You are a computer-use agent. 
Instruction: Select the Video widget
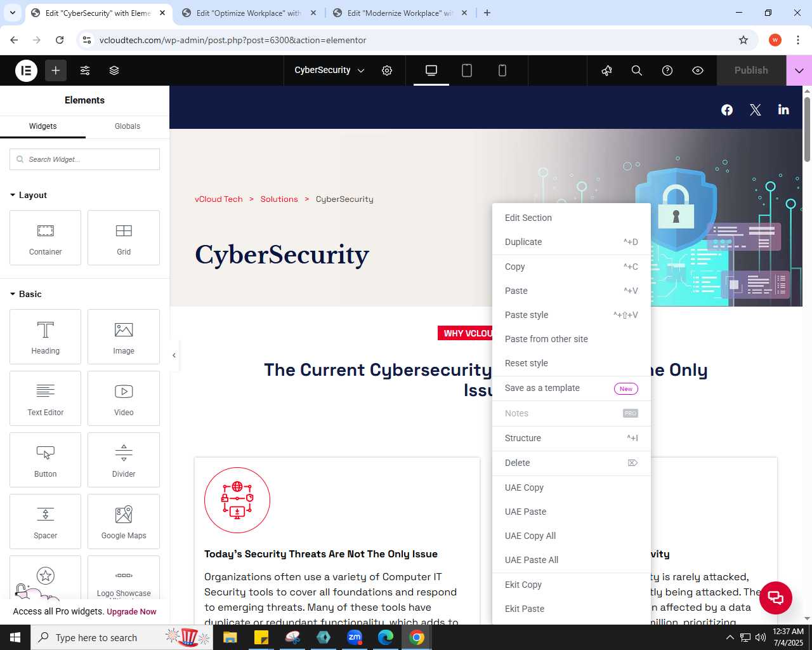[124, 398]
